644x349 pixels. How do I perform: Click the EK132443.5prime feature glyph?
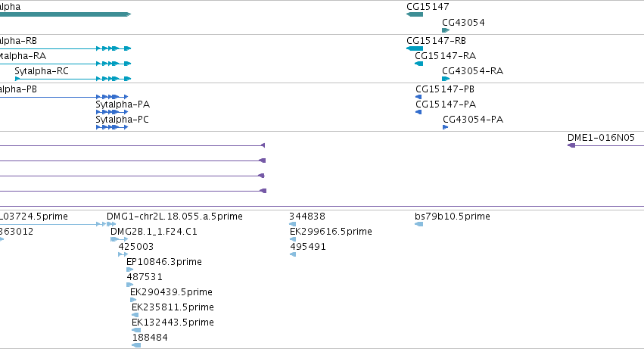click(x=136, y=330)
